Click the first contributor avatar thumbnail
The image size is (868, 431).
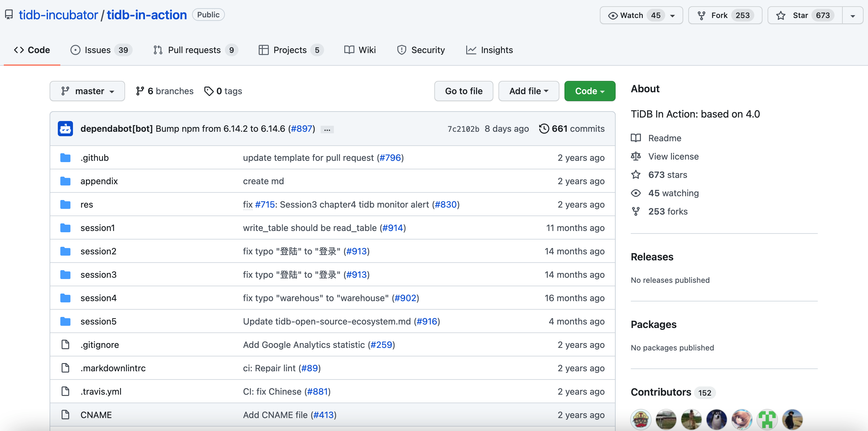click(641, 420)
